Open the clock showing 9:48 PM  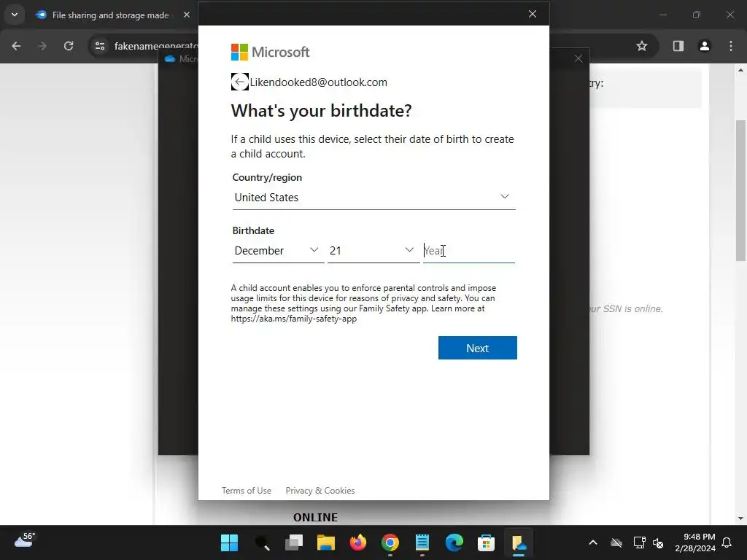(695, 542)
